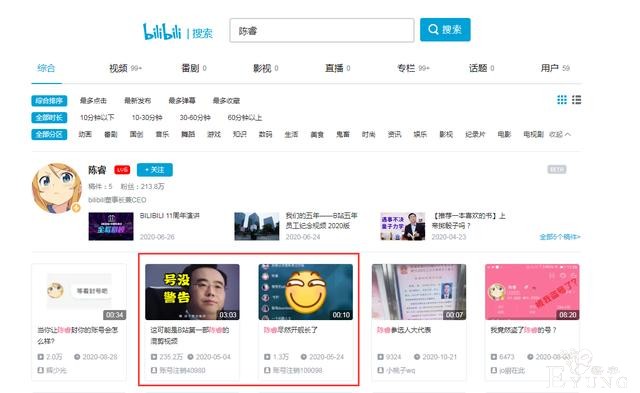
Task: Open the 号没警告 03:03 video thumbnail
Action: click(x=192, y=292)
